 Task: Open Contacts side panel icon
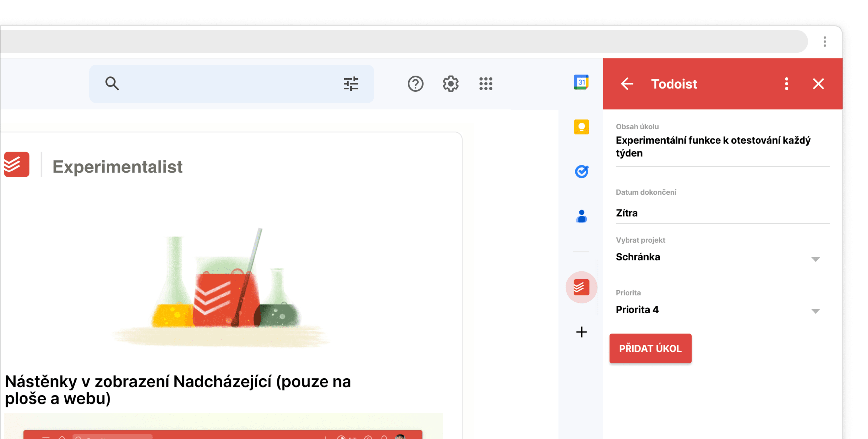point(581,216)
